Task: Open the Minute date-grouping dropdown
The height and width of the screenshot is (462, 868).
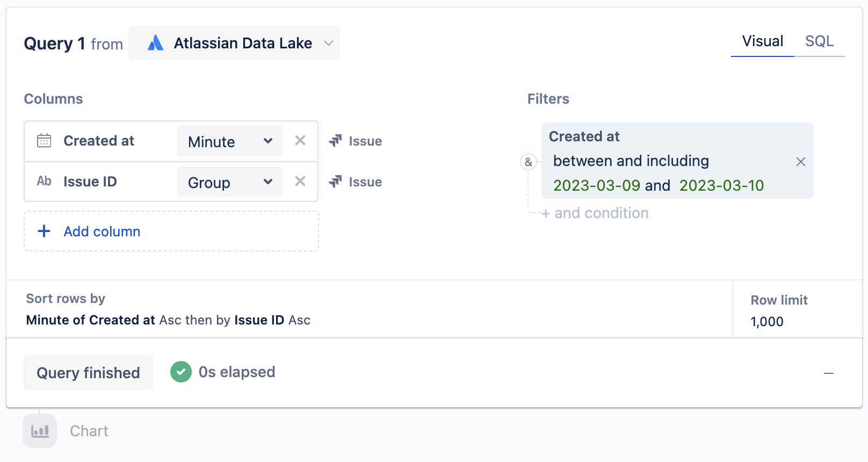Action: (x=230, y=141)
